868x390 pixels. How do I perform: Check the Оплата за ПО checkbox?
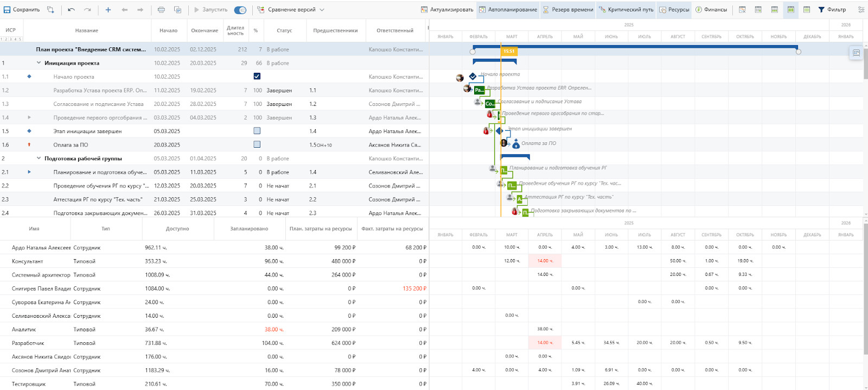click(x=257, y=144)
